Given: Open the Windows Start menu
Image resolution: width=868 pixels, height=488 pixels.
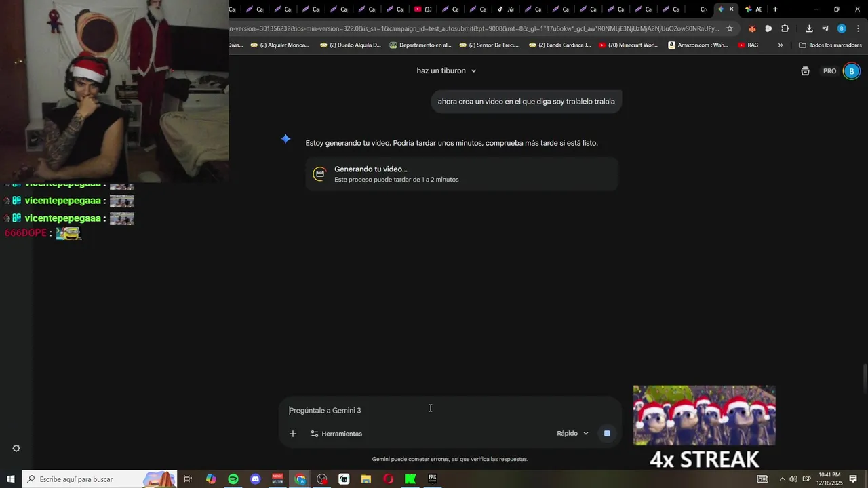Looking at the screenshot, I should tap(11, 479).
